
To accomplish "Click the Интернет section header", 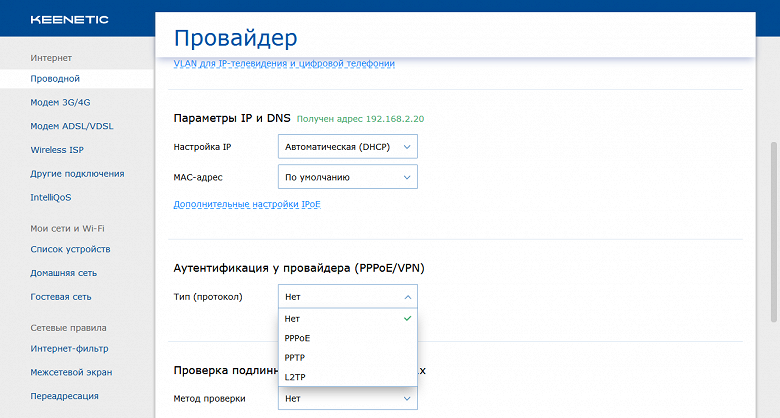I will point(51,58).
